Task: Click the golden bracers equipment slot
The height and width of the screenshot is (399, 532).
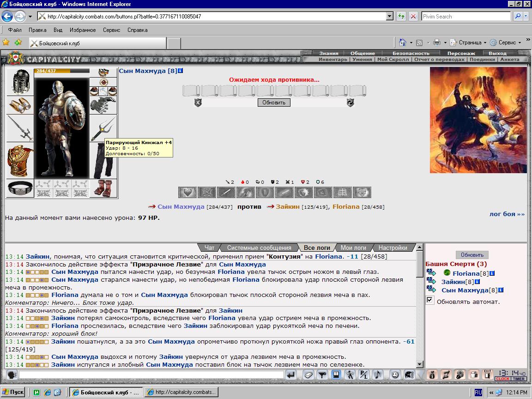Action: [20, 105]
